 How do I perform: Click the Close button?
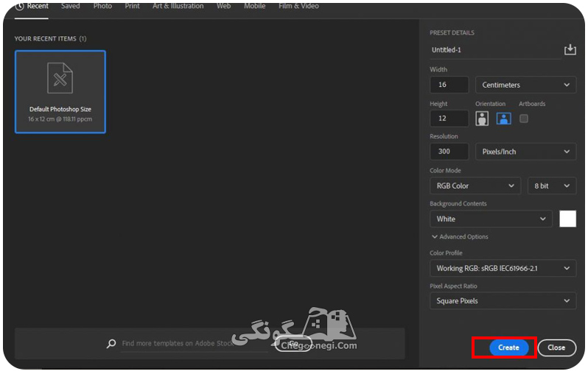[x=556, y=347]
